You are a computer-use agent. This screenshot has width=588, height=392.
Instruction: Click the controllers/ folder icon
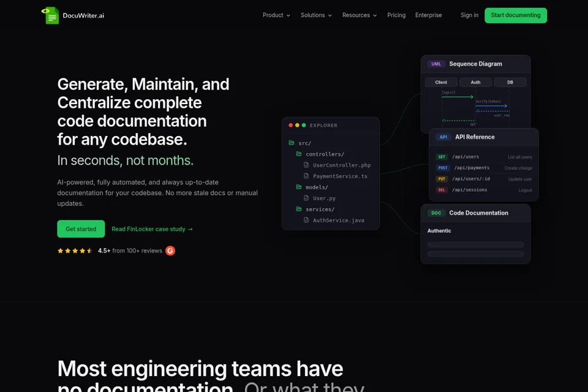299,154
